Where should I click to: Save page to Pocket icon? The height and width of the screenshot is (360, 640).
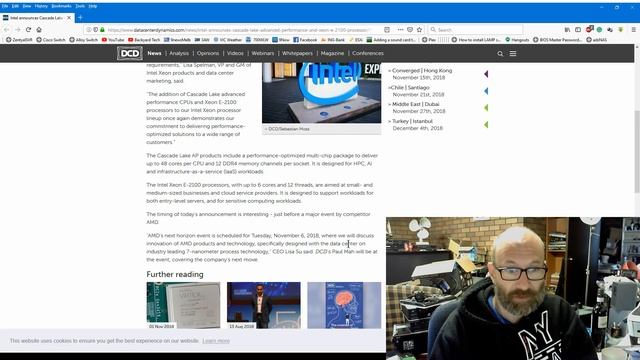(x=410, y=30)
